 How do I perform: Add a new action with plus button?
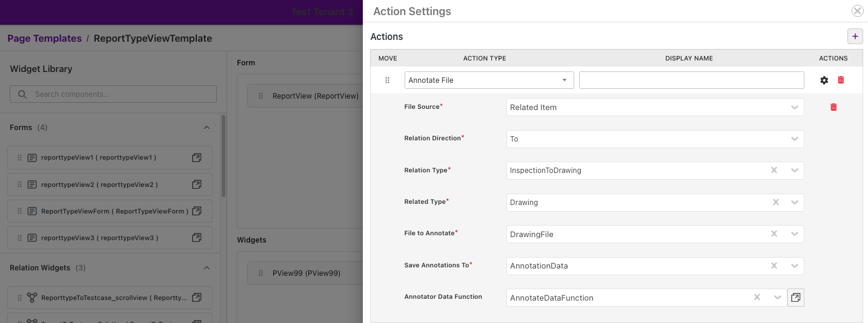[855, 36]
